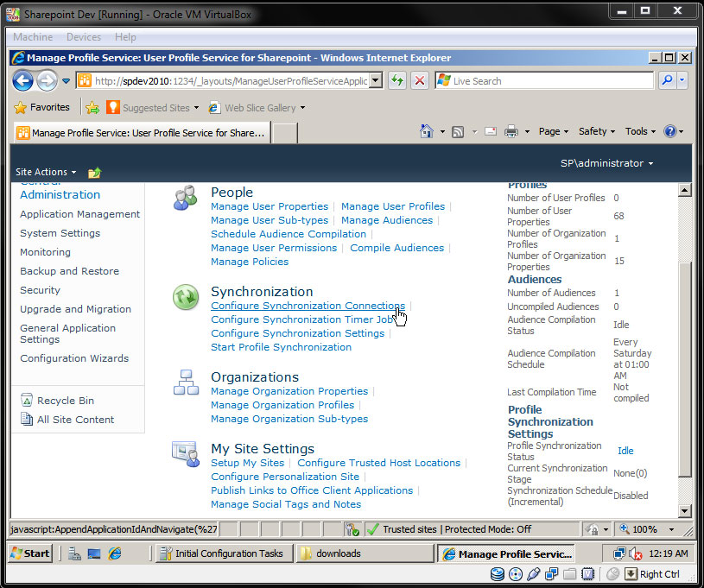Click the All Site Content icon
The height and width of the screenshot is (588, 704).
tap(27, 420)
